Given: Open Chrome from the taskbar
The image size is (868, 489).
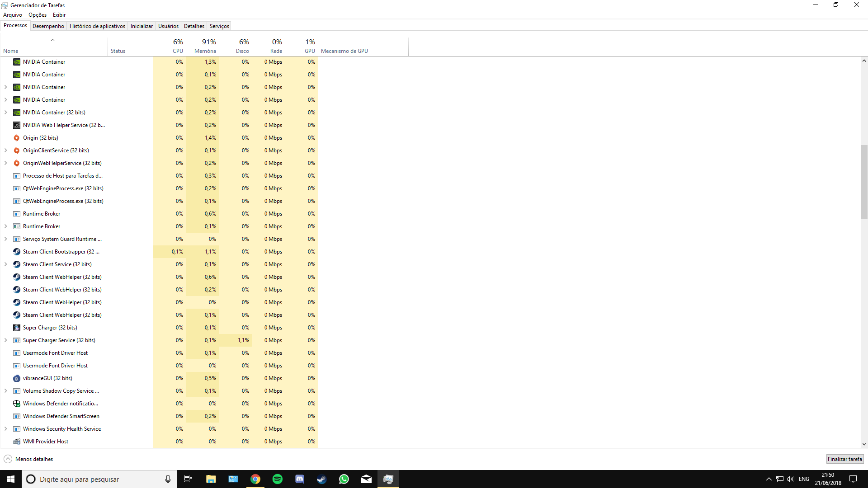Looking at the screenshot, I should (x=255, y=479).
